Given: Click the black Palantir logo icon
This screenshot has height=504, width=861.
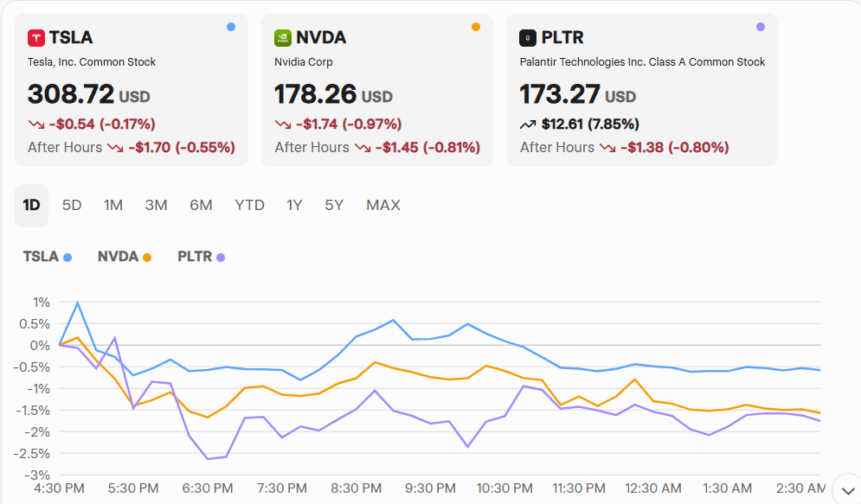Looking at the screenshot, I should point(527,37).
